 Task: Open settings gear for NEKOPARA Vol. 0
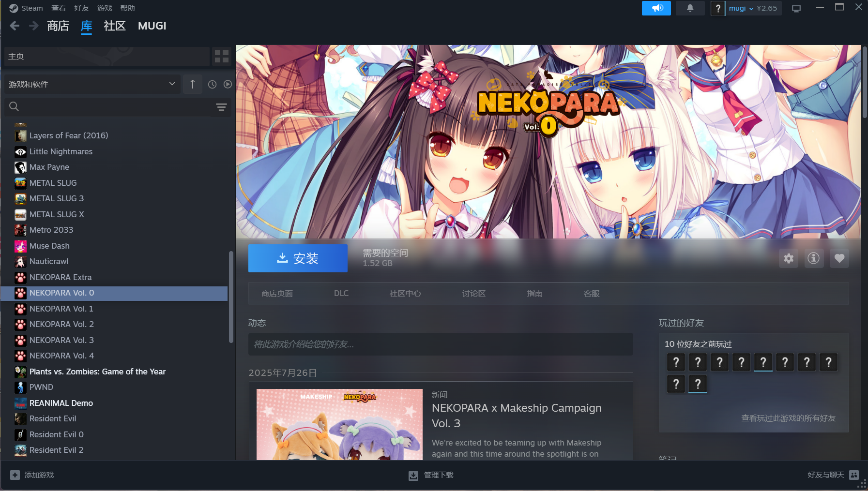pos(788,258)
